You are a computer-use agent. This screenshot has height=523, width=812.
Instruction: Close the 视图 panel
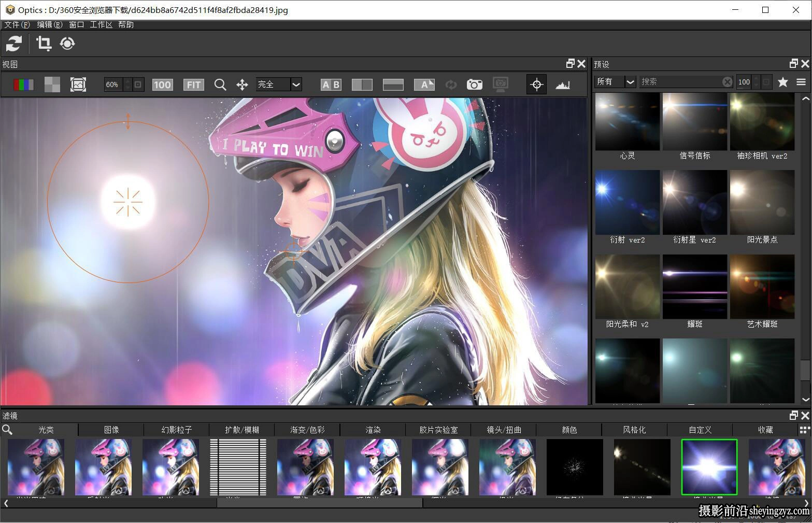[x=581, y=63]
